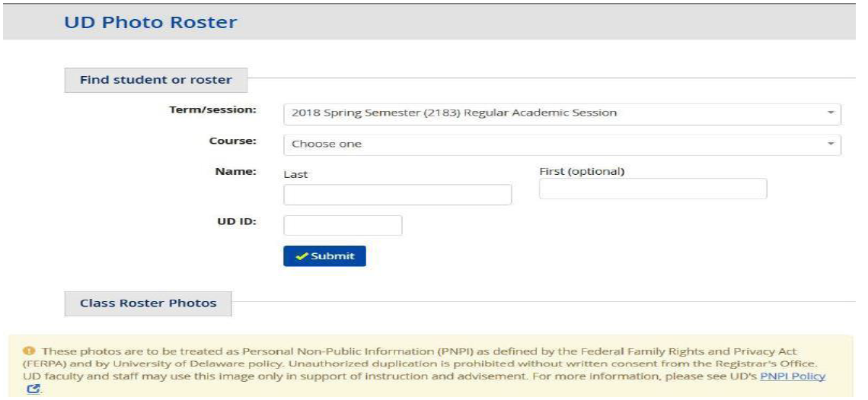Click into the UD ID input box
Screen dimensions: 868x400
coord(343,225)
